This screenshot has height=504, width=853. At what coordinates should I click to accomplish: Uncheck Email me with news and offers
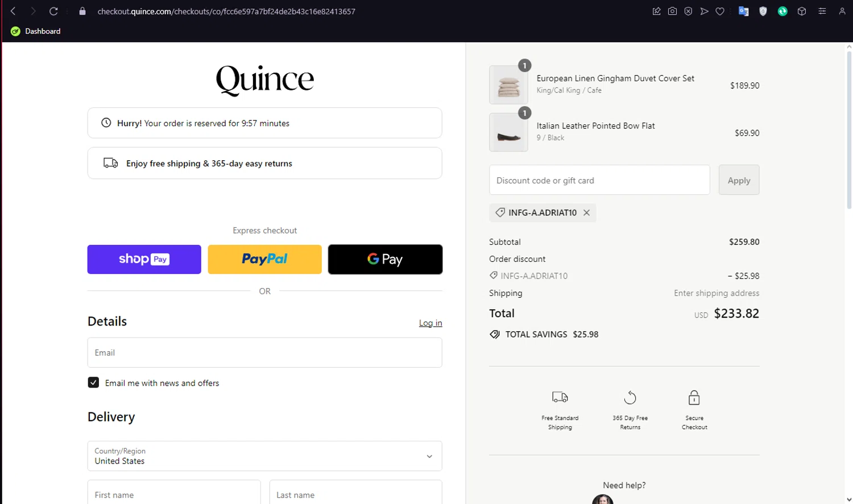tap(93, 382)
